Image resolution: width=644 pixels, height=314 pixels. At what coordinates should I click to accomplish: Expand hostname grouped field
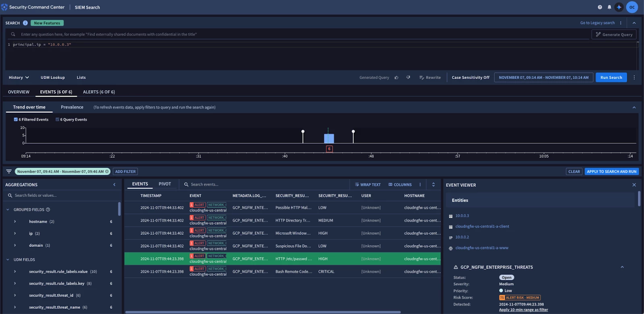15,222
